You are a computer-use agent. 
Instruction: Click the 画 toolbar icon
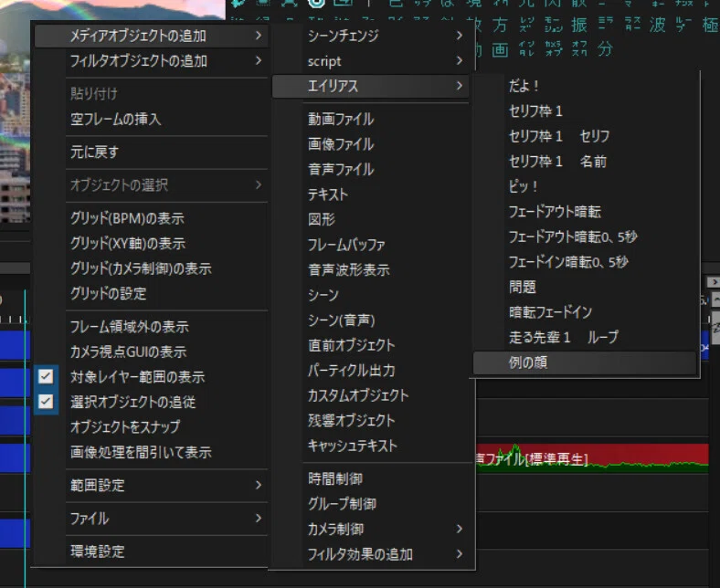500,49
